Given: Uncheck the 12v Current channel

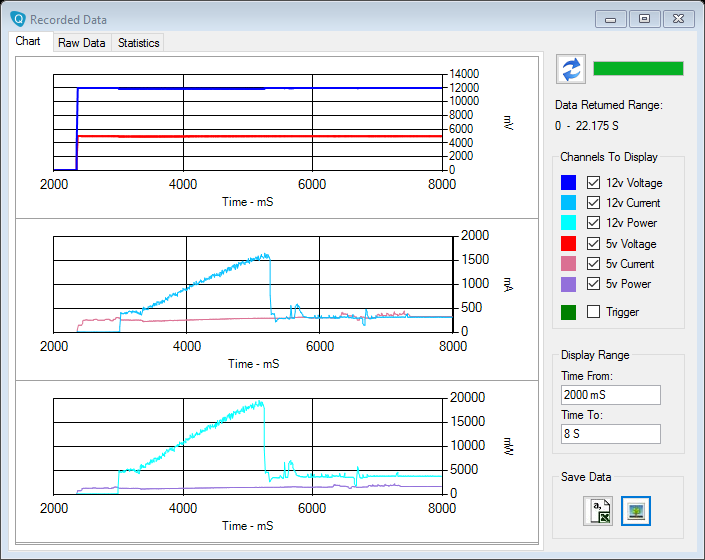Looking at the screenshot, I should (594, 203).
